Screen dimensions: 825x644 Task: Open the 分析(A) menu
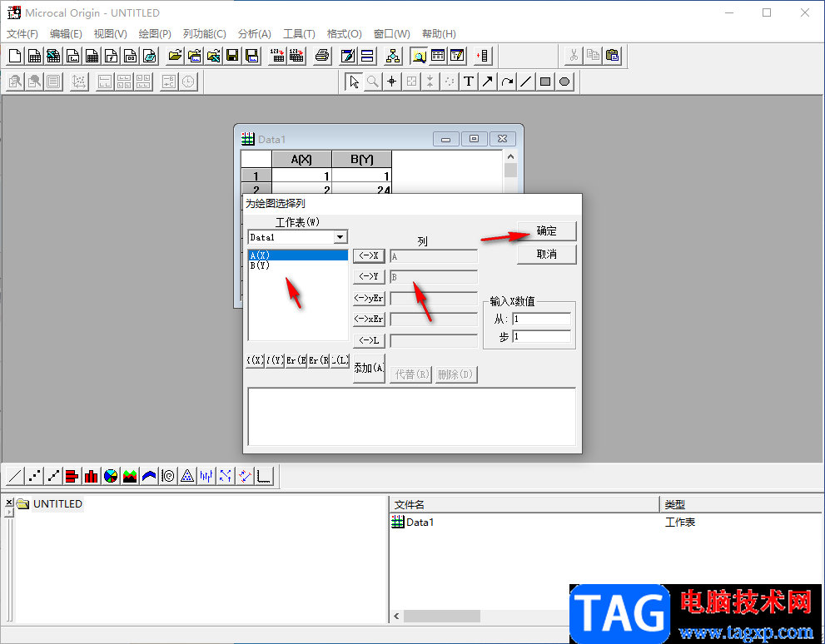click(x=254, y=33)
